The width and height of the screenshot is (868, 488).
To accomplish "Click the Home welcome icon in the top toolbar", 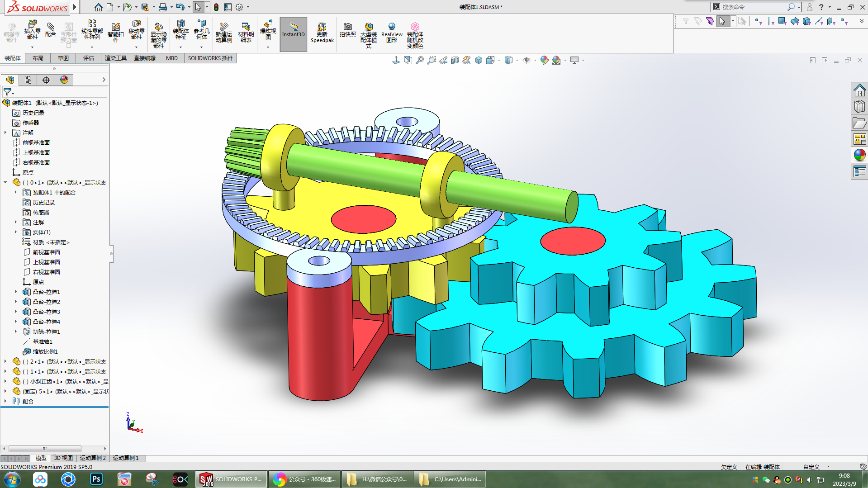I will 98,7.
